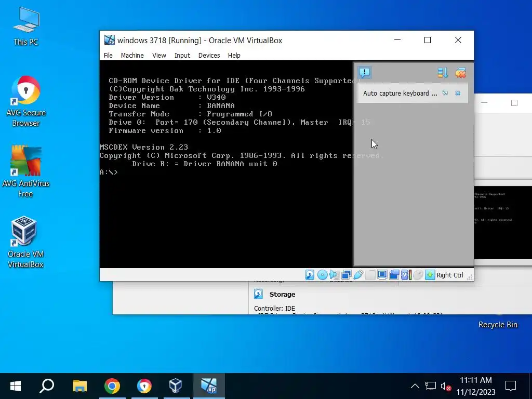The height and width of the screenshot is (399, 532).
Task: Select the This PC desktop icon
Action: [x=26, y=26]
